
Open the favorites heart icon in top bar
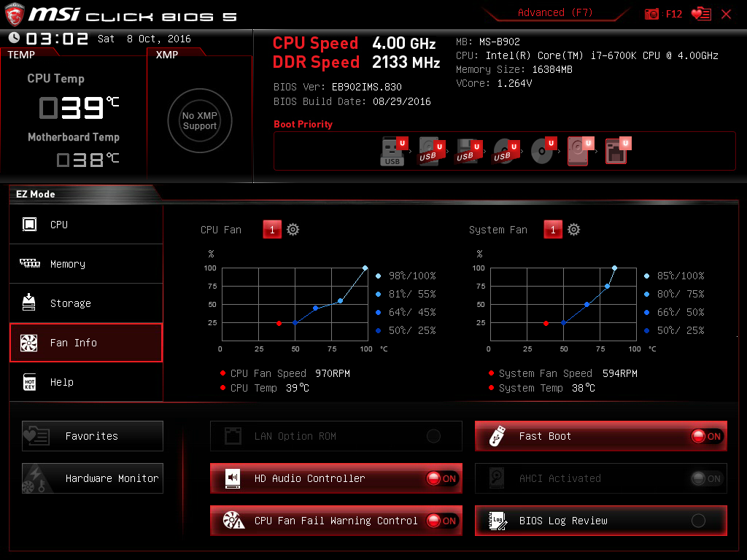point(701,14)
